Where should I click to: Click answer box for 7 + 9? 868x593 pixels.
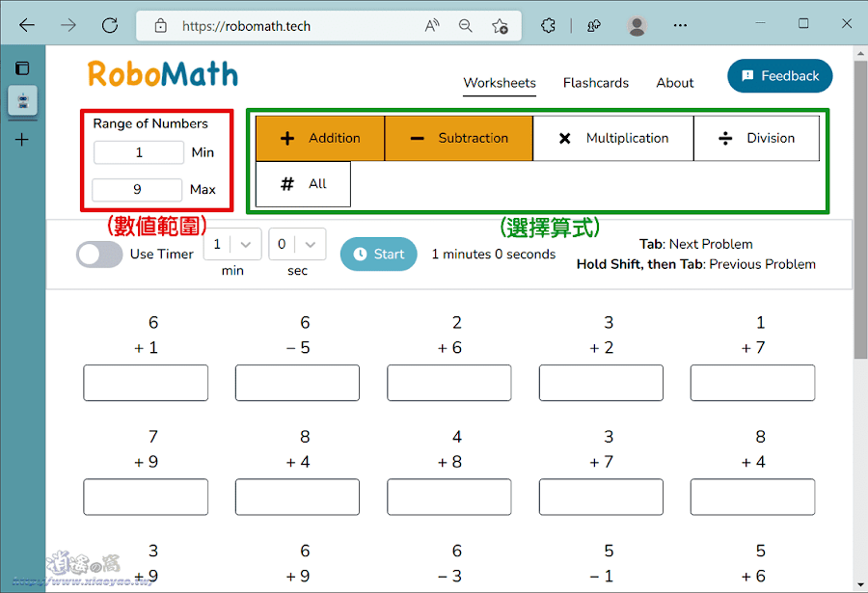pyautogui.click(x=146, y=498)
